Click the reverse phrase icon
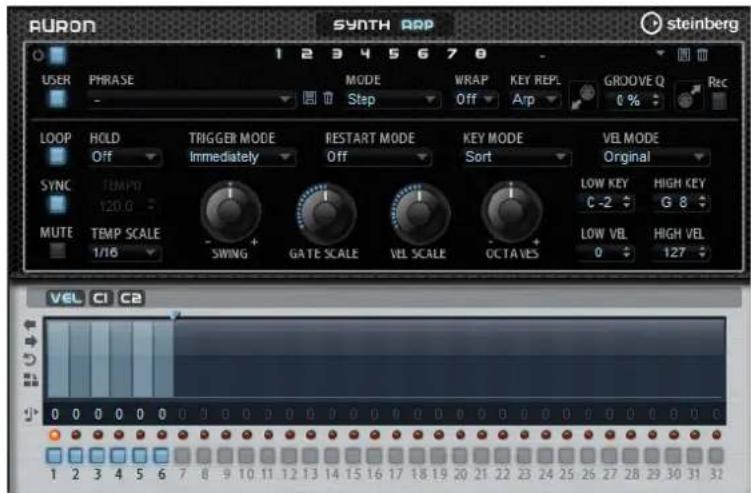 30,359
